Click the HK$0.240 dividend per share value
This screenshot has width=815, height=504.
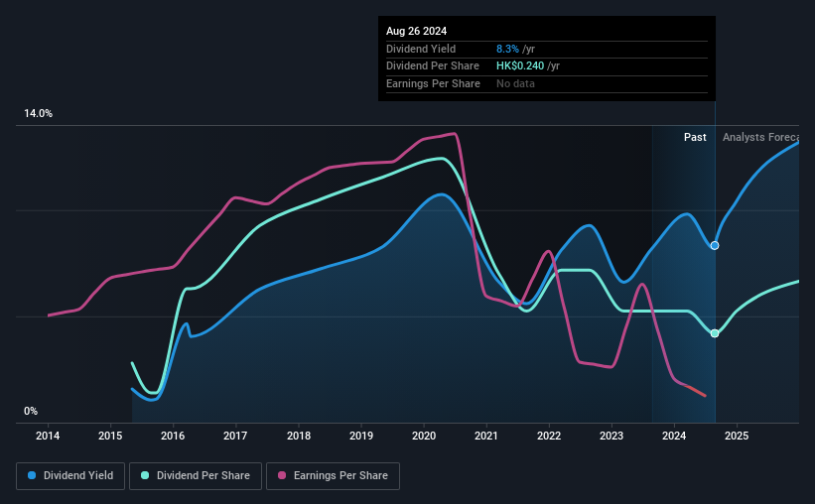[520, 66]
